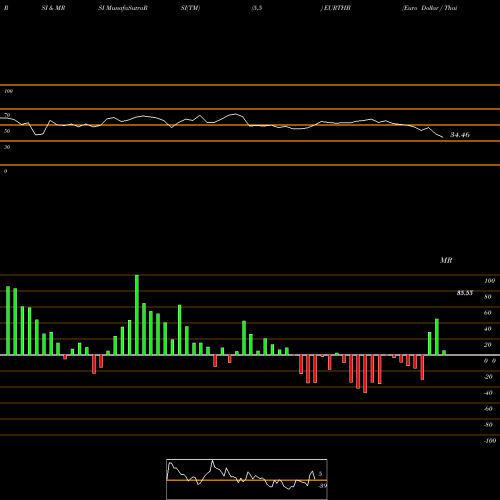The image size is (500, 500).
Task: Click the MR value label 35.53
Action: [x=465, y=293]
